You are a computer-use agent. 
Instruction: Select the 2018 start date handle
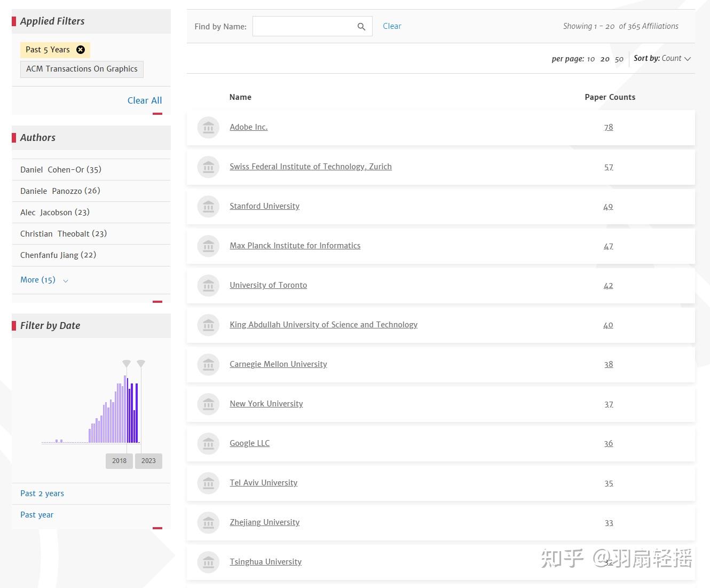127,363
